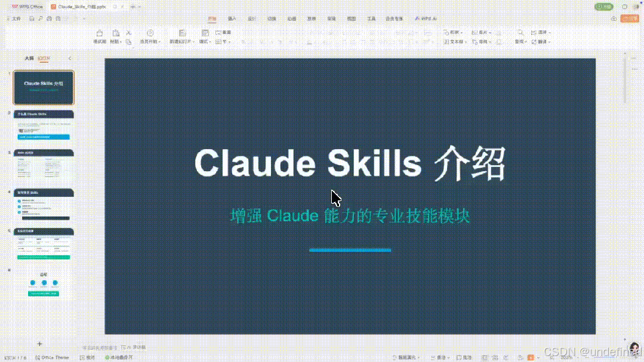Click the Paste clipboard icon
Image resolution: width=644 pixels, height=362 pixels.
[116, 33]
